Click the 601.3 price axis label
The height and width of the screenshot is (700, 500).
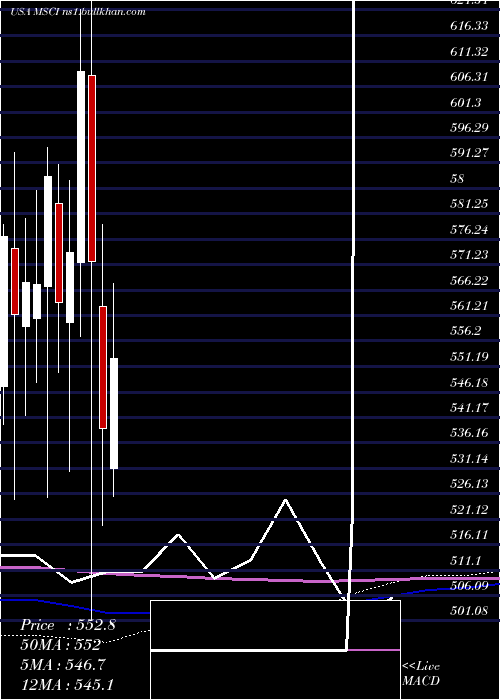pyautogui.click(x=466, y=103)
